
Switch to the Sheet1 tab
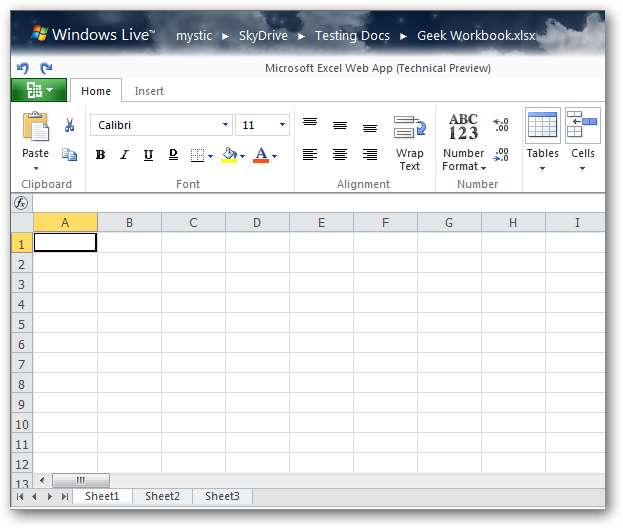pos(102,496)
